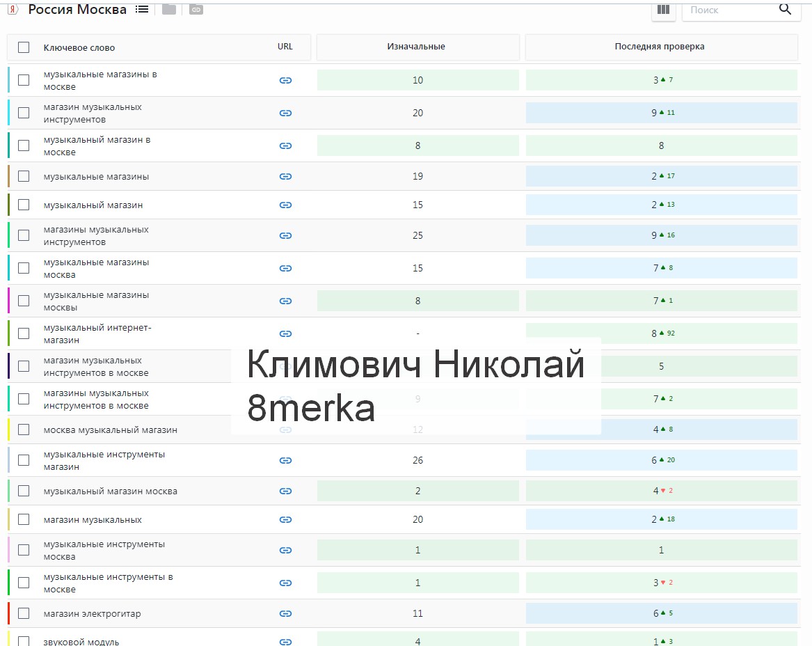Sort by Ключевое слово column header
This screenshot has width=812, height=646.
point(79,47)
